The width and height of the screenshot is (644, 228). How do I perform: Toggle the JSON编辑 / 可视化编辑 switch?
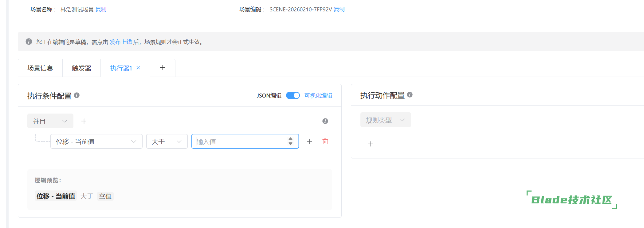(x=293, y=96)
